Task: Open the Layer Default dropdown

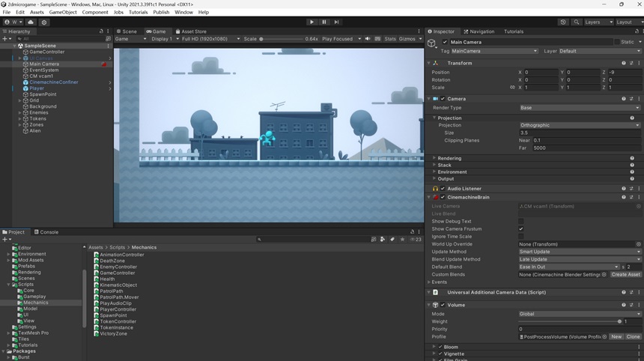Action: [600, 51]
